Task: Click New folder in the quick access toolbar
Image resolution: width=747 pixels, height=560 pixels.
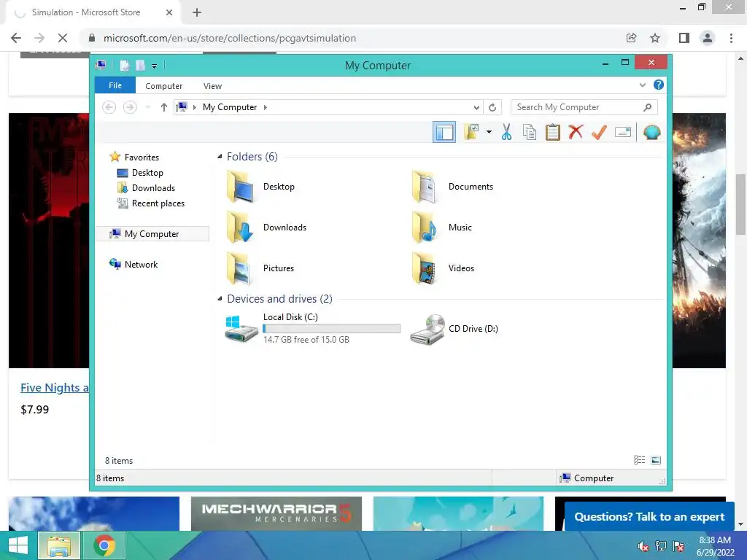Action: pyautogui.click(x=140, y=65)
